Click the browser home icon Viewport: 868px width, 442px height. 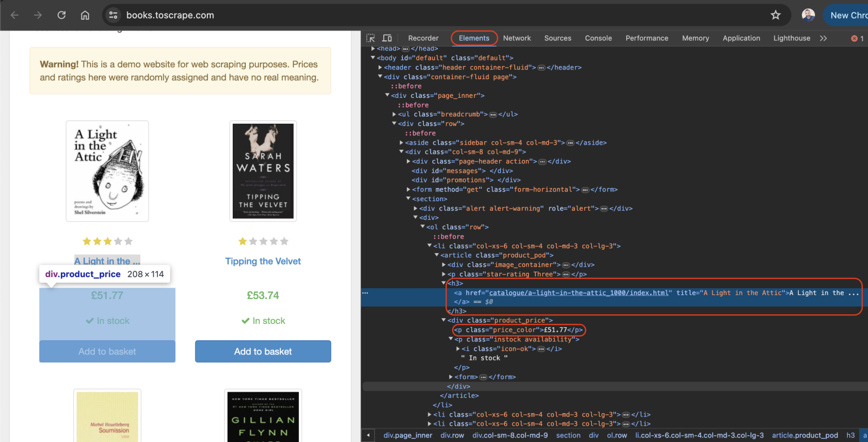pos(85,15)
